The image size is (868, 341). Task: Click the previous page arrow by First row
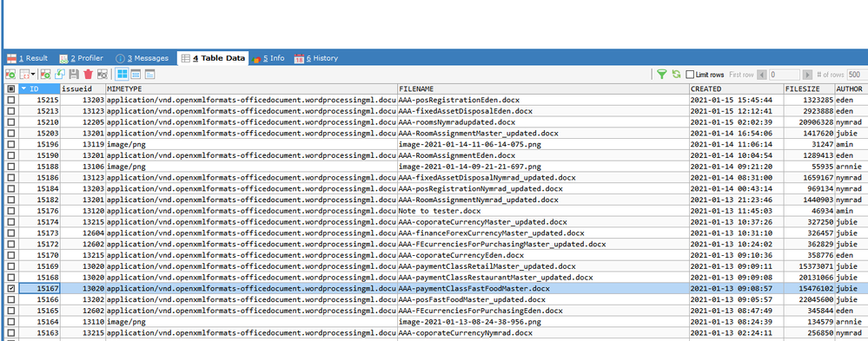[762, 75]
